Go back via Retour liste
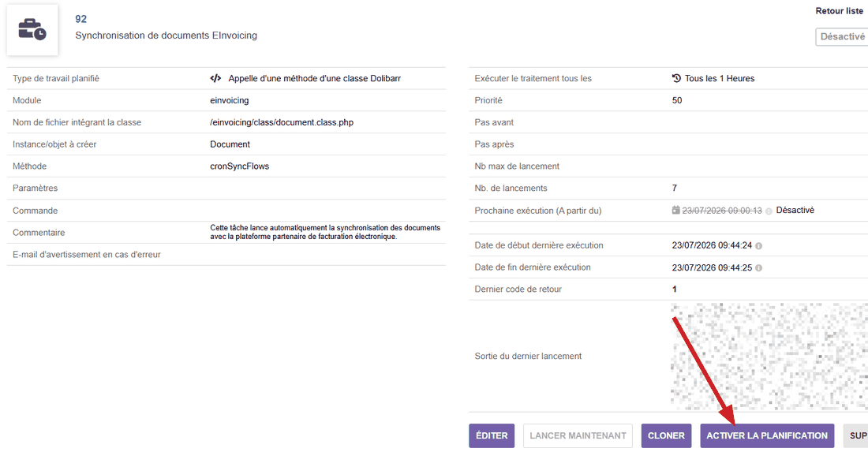Viewport: 868px width, 452px height. click(x=839, y=10)
